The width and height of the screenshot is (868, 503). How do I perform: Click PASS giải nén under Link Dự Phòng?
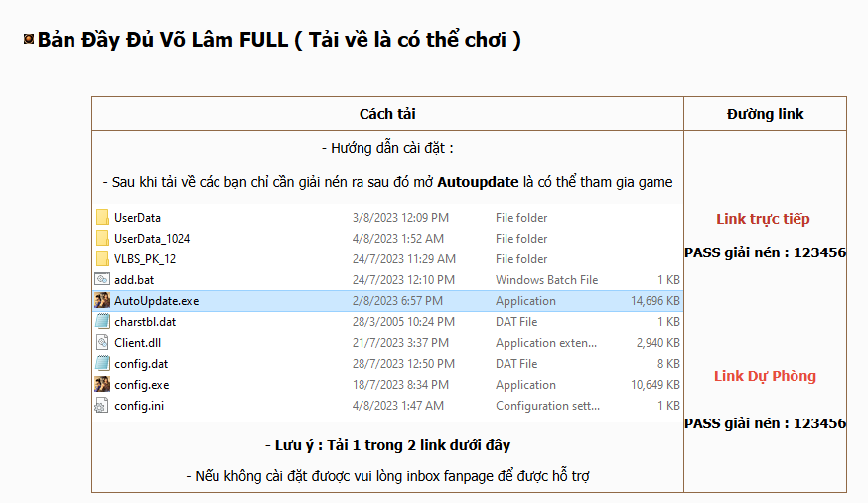765,423
